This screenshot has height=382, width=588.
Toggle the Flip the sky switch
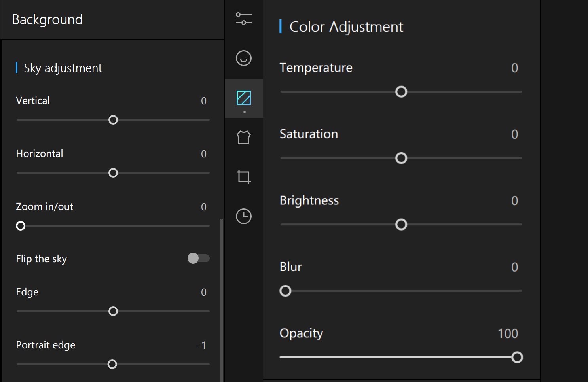(x=198, y=258)
